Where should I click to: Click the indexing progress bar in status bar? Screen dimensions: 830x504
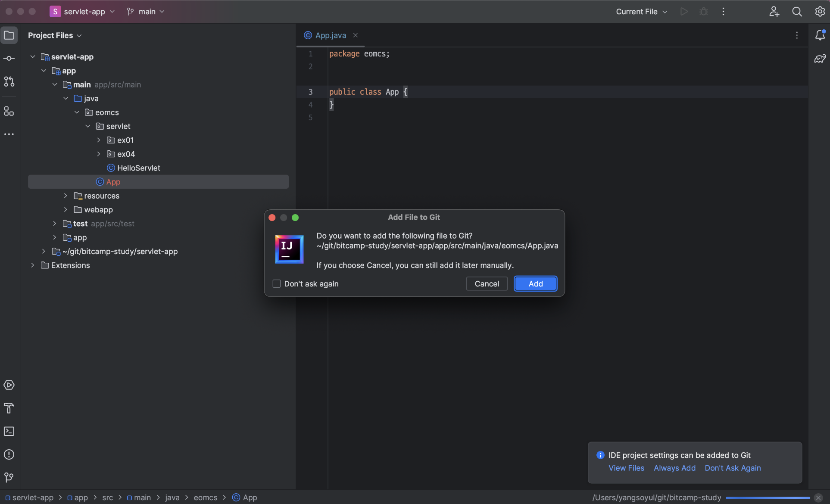768,498
